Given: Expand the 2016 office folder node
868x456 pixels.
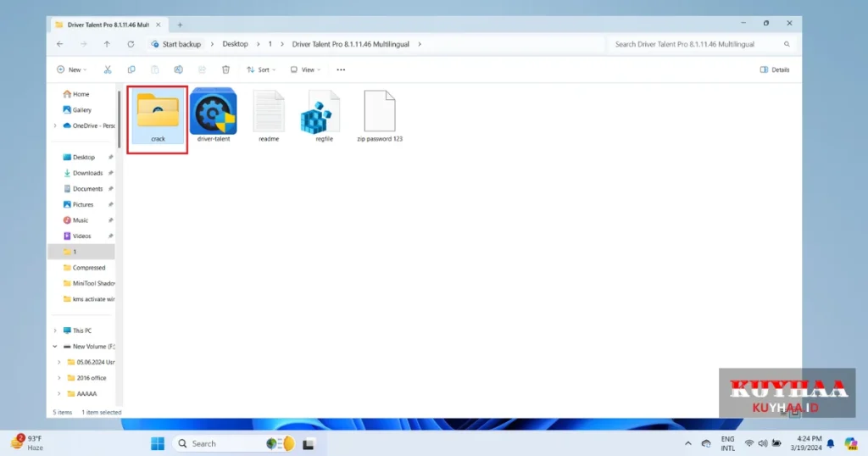Looking at the screenshot, I should pos(59,378).
